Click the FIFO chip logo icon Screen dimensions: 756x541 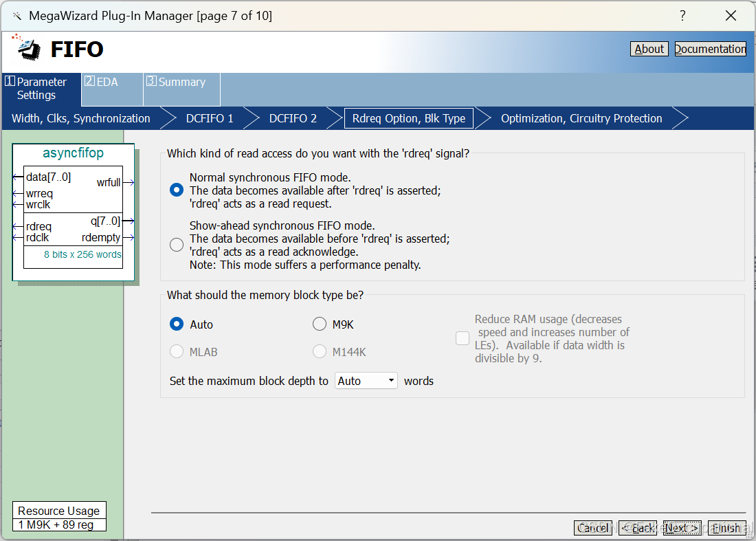tap(27, 47)
